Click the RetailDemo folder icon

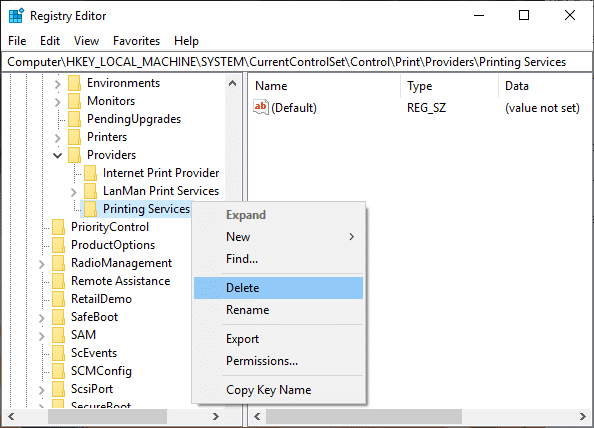[x=58, y=299]
